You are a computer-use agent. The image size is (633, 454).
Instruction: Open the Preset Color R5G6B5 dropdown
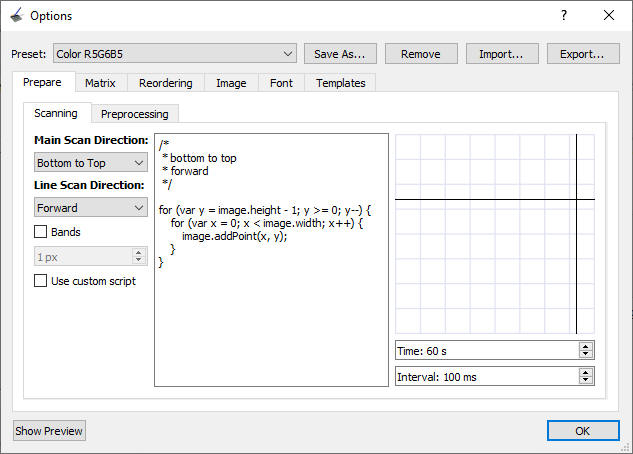point(174,53)
